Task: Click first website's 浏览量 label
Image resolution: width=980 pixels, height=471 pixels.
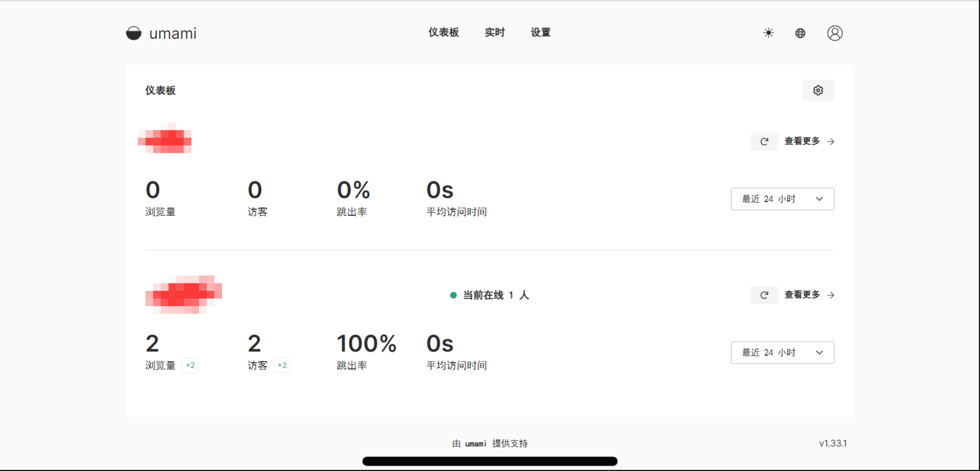Action: 160,212
